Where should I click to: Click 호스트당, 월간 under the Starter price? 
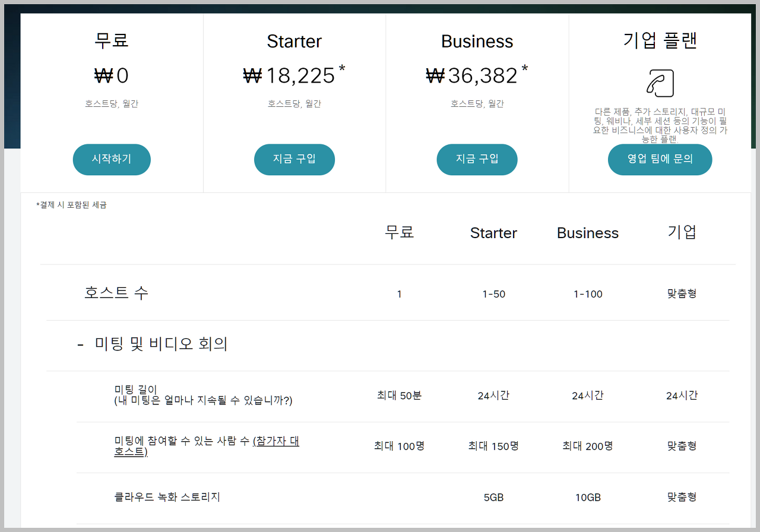[294, 104]
